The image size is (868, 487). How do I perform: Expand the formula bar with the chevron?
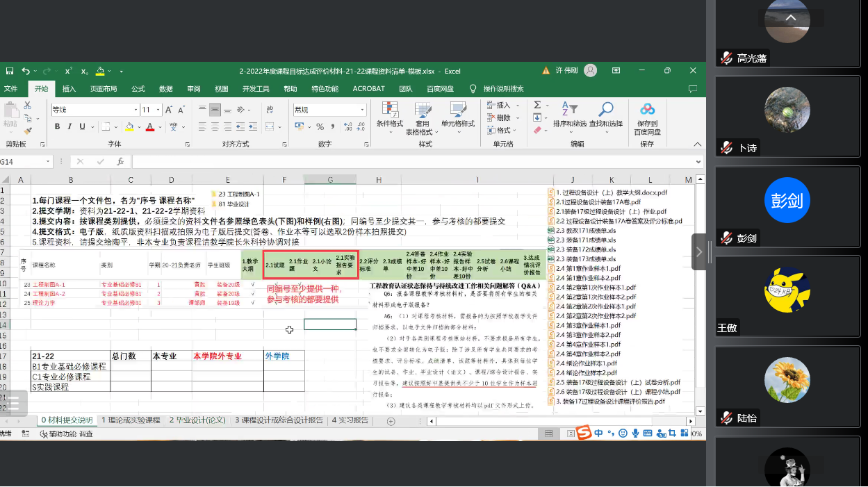(698, 161)
